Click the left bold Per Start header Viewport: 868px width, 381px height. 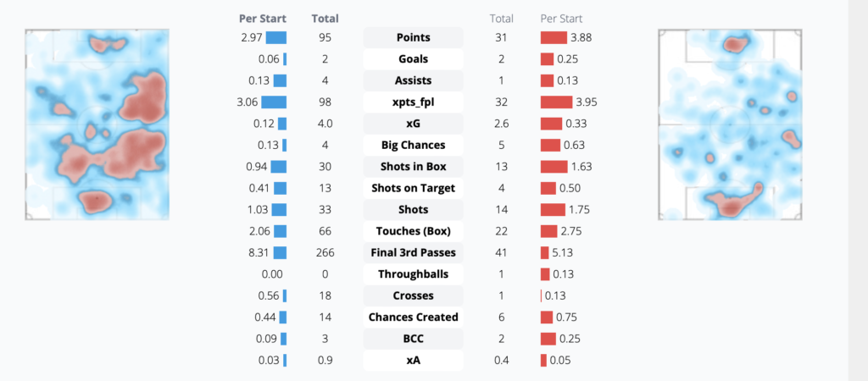[263, 18]
